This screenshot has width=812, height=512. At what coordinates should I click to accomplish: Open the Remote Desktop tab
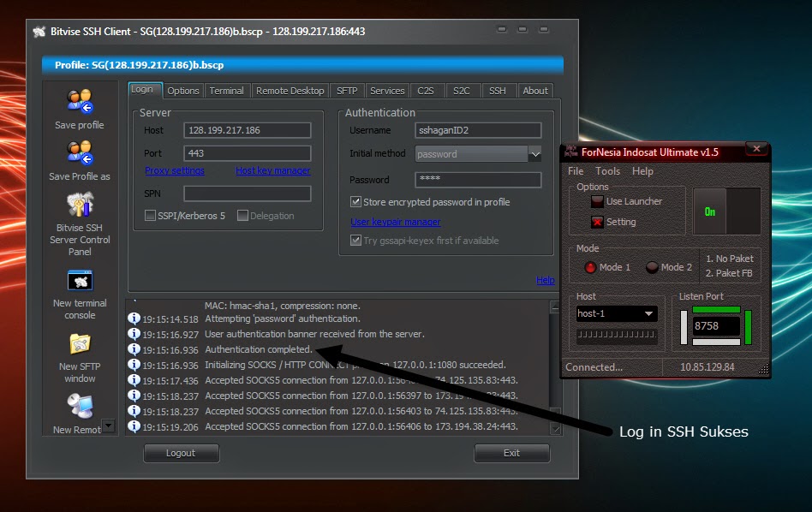click(x=290, y=91)
